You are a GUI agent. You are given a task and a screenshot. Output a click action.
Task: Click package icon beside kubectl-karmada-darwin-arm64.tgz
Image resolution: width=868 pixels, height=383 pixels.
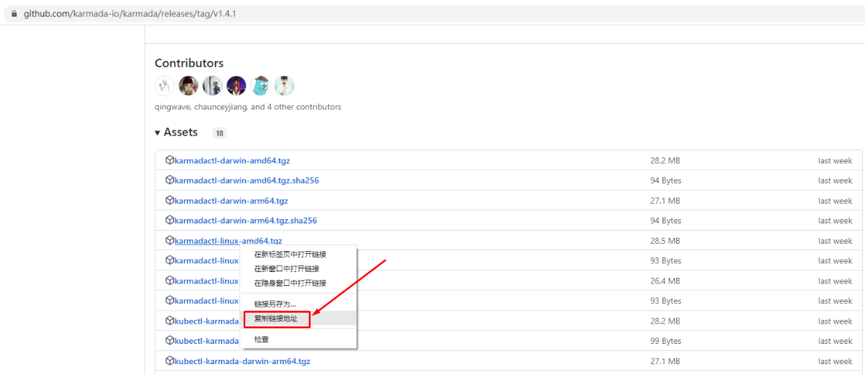pos(169,361)
